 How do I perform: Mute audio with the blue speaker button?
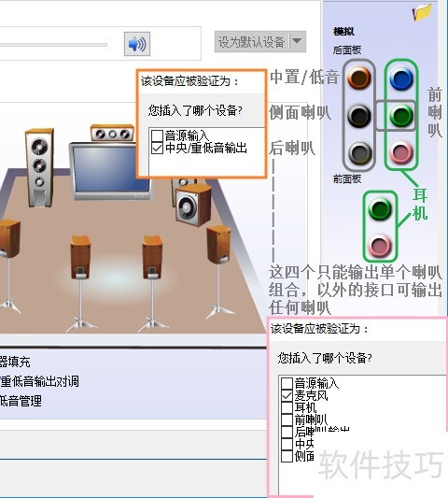pos(137,44)
